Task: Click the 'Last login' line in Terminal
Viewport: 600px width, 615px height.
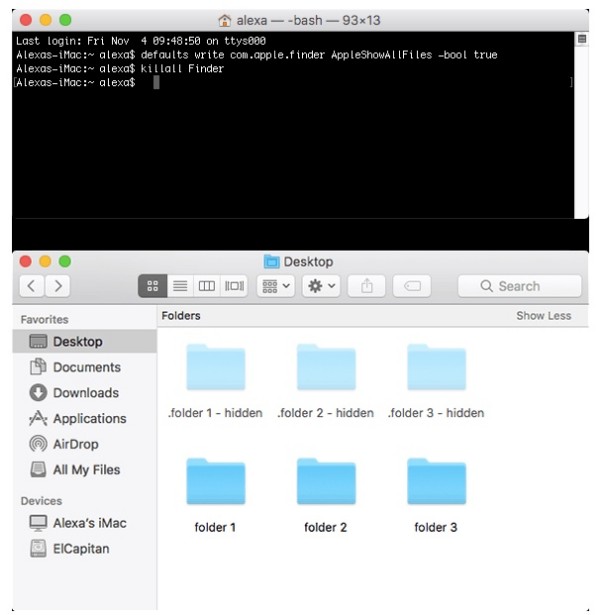Action: 141,41
